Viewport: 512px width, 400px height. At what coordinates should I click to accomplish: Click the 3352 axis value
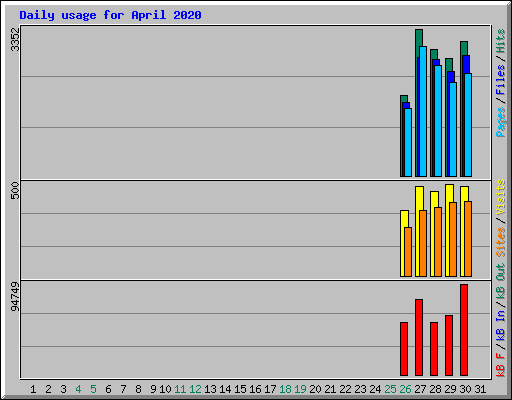point(15,39)
